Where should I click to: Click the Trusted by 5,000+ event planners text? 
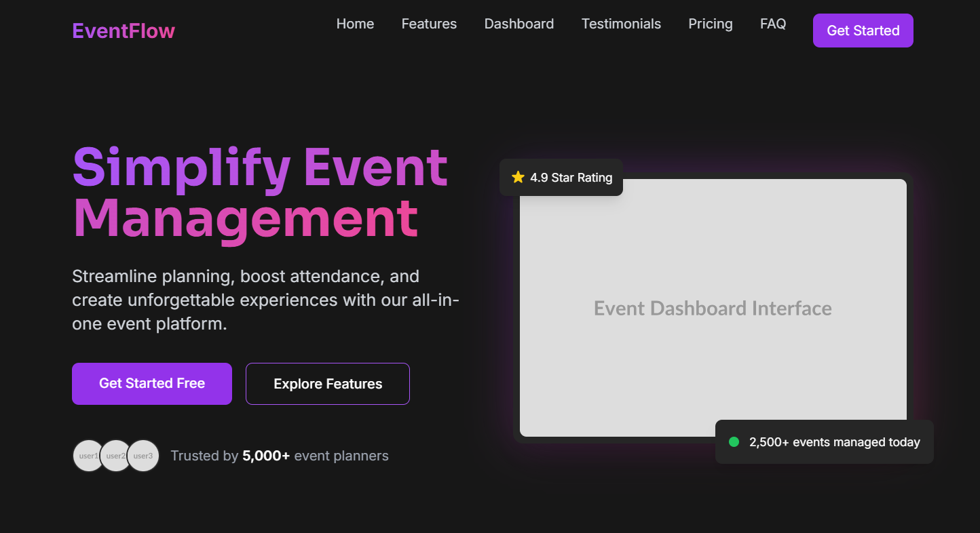pos(280,456)
